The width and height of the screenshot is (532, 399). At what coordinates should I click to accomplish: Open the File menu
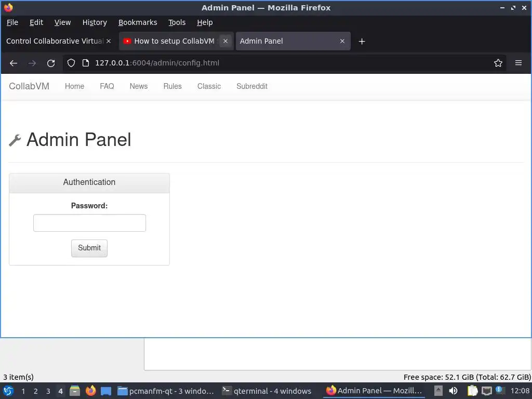(12, 22)
